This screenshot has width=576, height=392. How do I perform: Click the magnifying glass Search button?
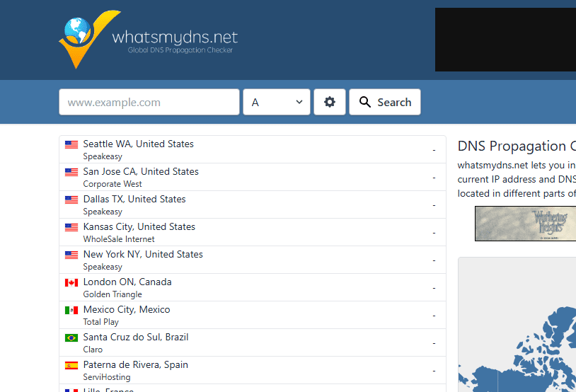pos(385,102)
